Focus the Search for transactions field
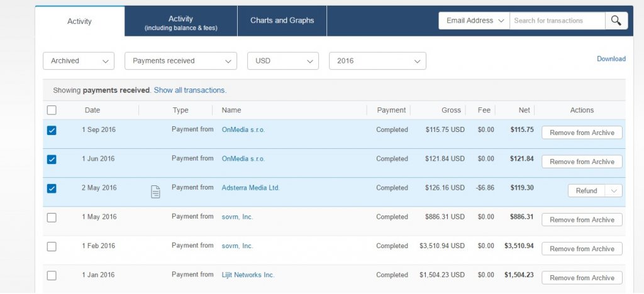This screenshot has width=644, height=294. click(557, 21)
